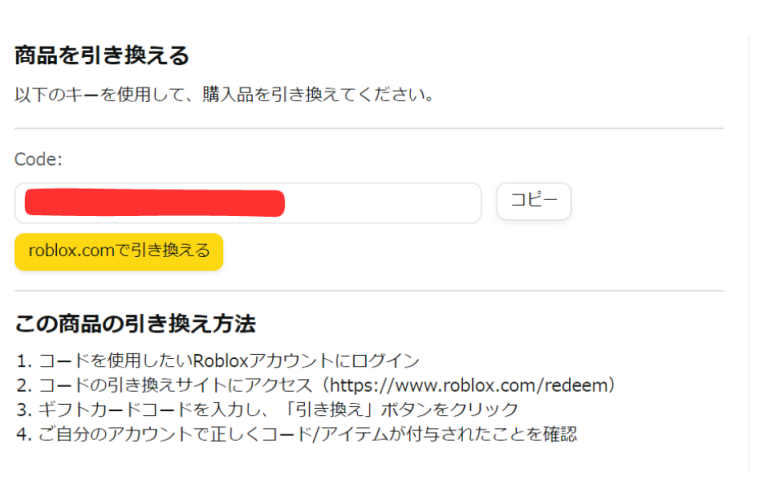Click the この商品の引き換え方法 heading
Screen dimensions: 768x489
click(135, 324)
